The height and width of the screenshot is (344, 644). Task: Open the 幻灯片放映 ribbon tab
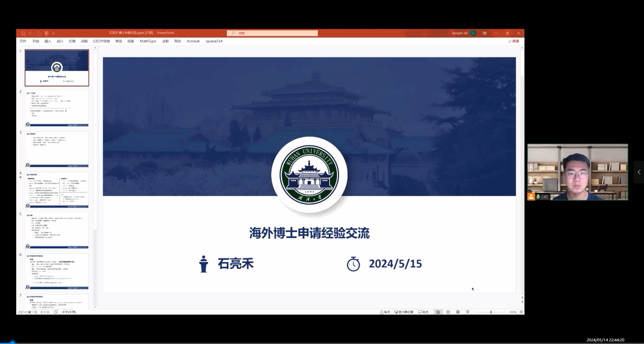pos(101,41)
